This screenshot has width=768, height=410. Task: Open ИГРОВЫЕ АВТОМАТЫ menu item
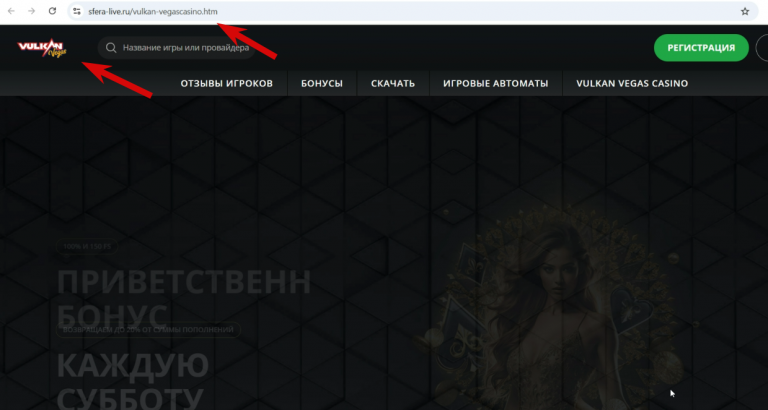click(496, 83)
